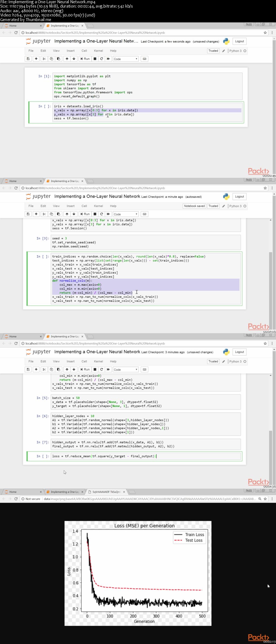Viewport: 276px width, 644px height.
Task: Switch to the data image tab in the bottom frame
Action: (106, 492)
